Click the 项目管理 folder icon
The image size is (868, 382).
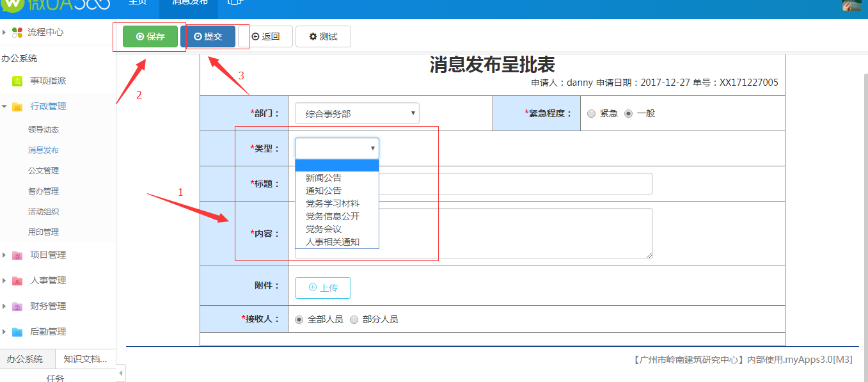17,255
